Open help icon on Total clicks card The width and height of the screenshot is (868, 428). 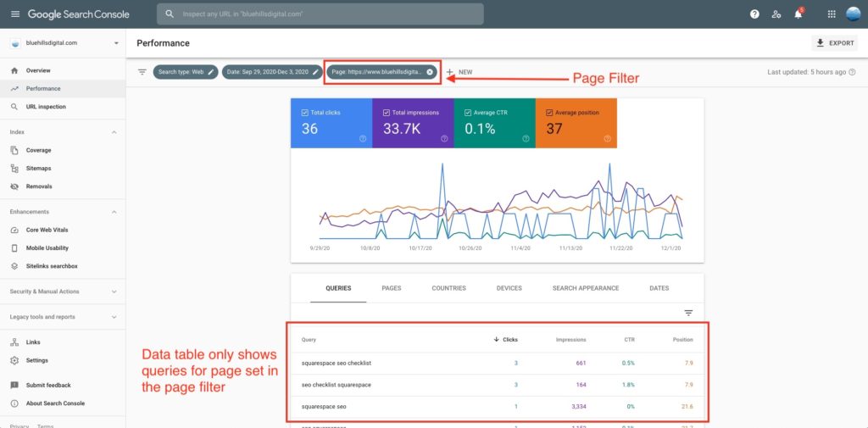[x=363, y=138]
